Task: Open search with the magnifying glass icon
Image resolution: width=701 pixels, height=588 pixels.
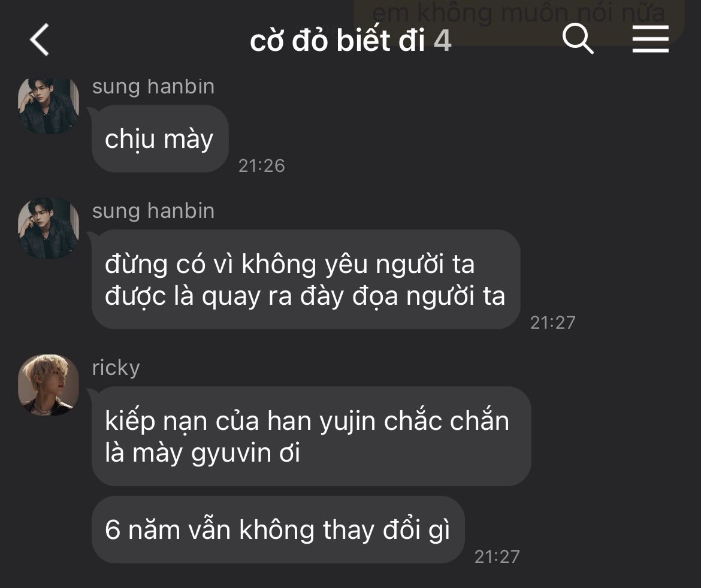Action: 578,39
